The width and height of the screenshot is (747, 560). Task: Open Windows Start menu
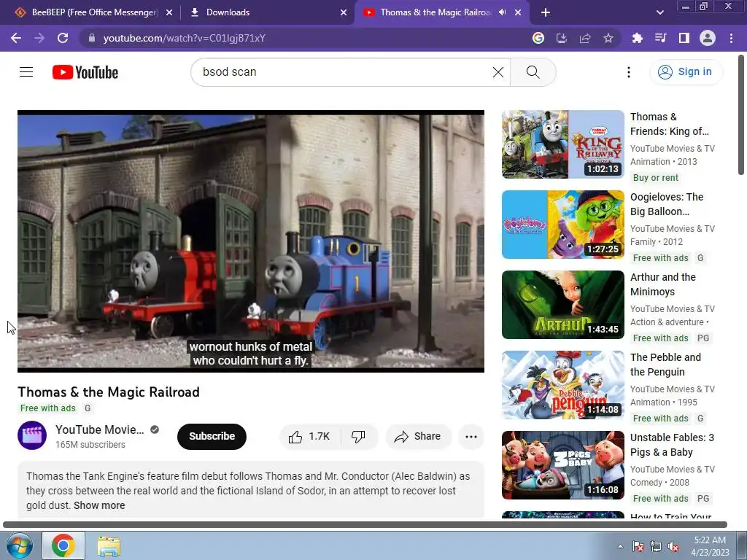[x=19, y=545]
